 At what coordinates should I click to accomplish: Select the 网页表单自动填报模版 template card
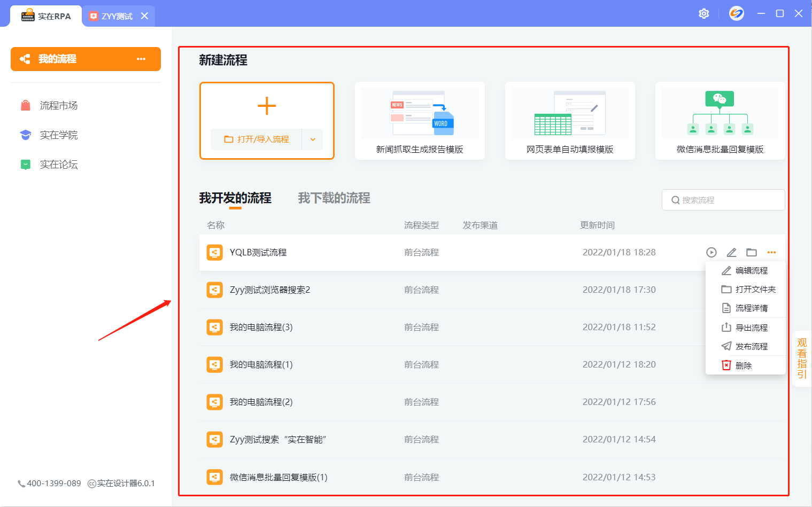click(x=570, y=121)
